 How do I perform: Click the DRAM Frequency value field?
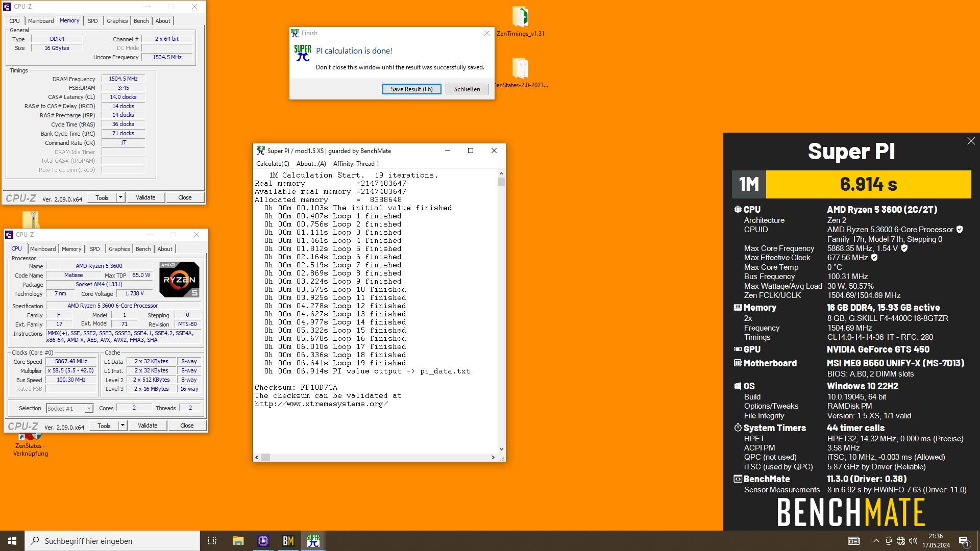click(x=123, y=79)
